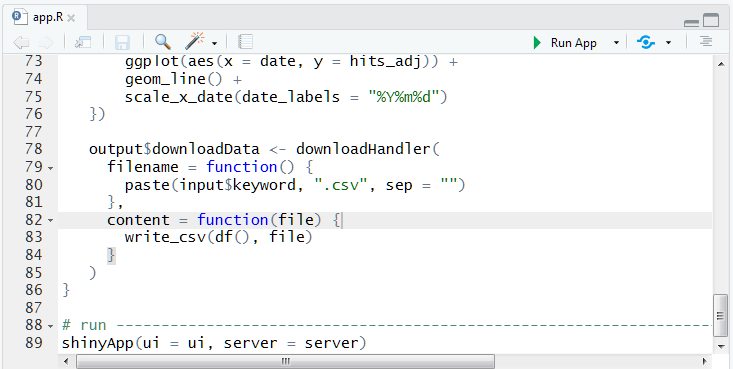Click the horizontal scrollbar right arrow
Viewport: 733px width, 369px height.
point(705,361)
